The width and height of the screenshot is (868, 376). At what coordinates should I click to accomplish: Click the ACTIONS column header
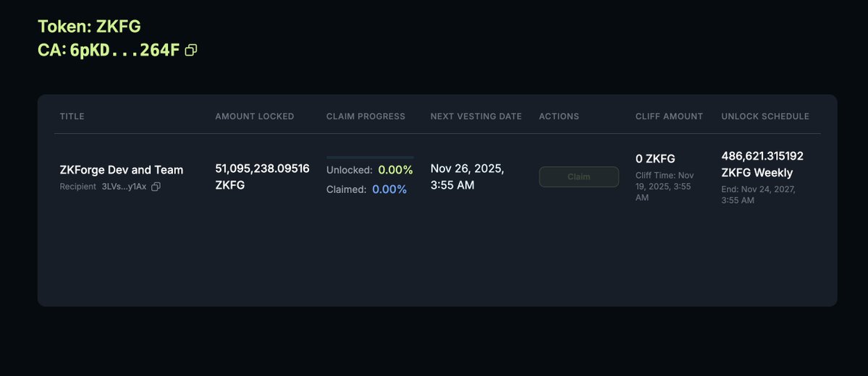point(559,116)
